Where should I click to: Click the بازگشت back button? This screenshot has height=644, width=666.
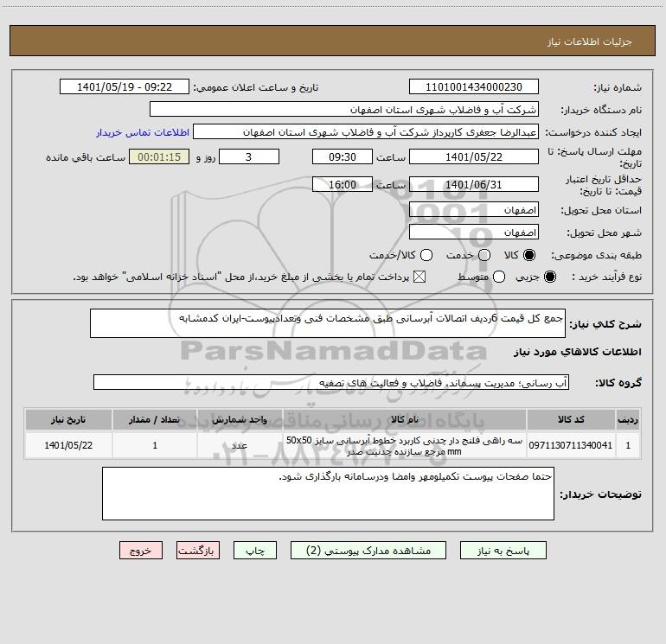click(198, 551)
